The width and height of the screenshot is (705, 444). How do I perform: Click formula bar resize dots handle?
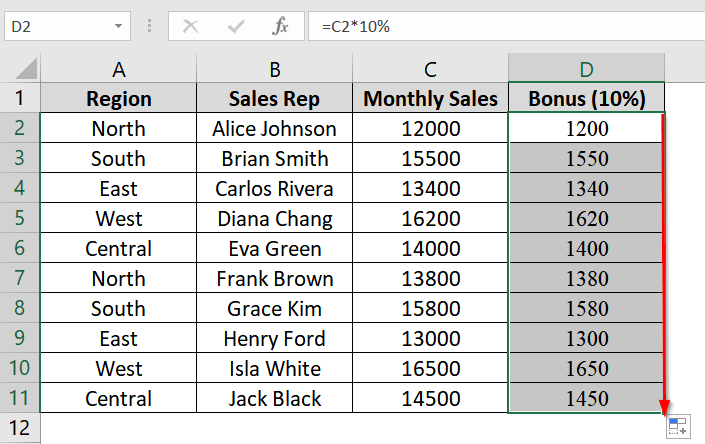tap(148, 26)
